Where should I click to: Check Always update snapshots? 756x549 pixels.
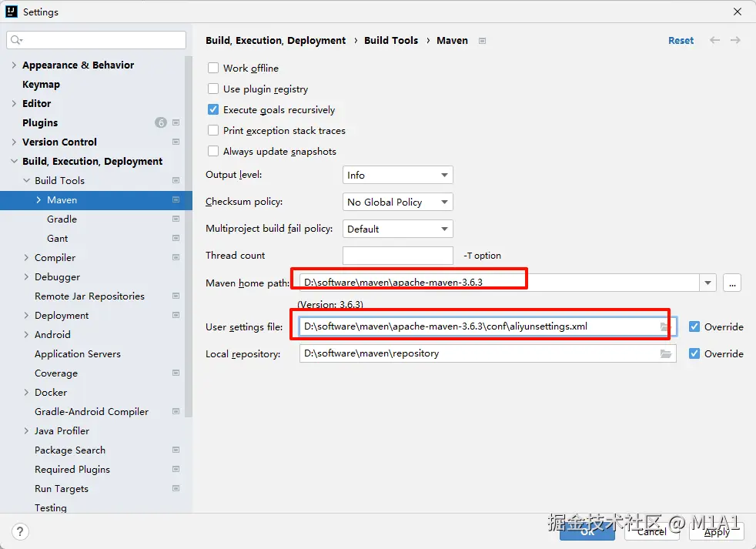tap(213, 151)
